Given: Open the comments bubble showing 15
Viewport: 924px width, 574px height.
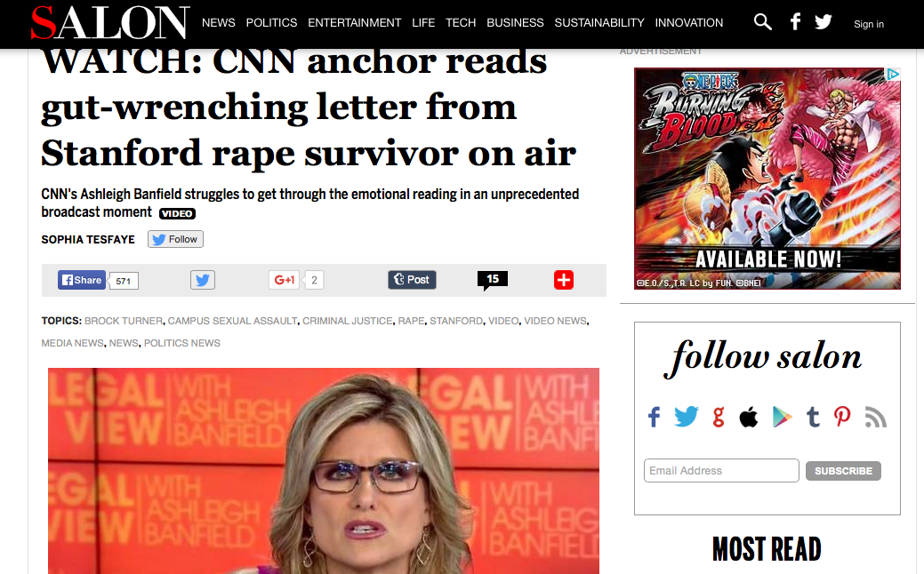Looking at the screenshot, I should click(493, 280).
